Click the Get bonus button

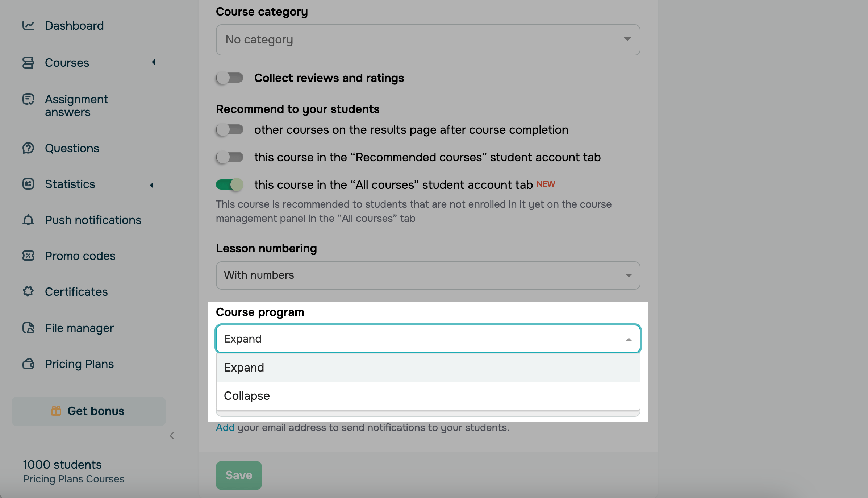click(x=89, y=411)
